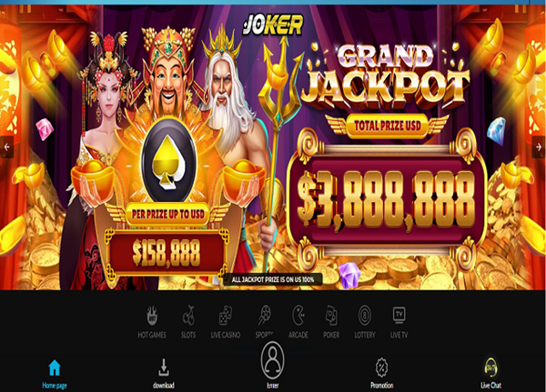Image resolution: width=546 pixels, height=392 pixels.
Task: Click the $158,888 per prize panel
Action: 167,252
